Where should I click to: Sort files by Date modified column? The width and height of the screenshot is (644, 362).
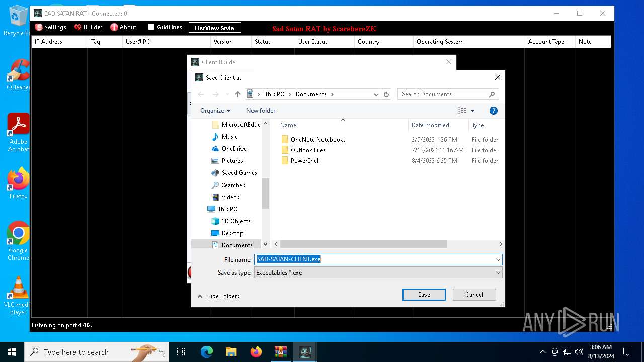(438, 125)
